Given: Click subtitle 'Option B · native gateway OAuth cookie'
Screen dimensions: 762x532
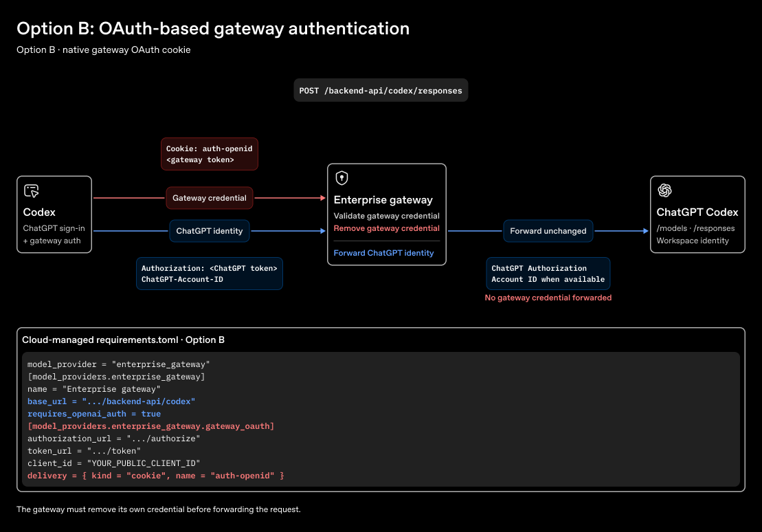Looking at the screenshot, I should tap(104, 49).
